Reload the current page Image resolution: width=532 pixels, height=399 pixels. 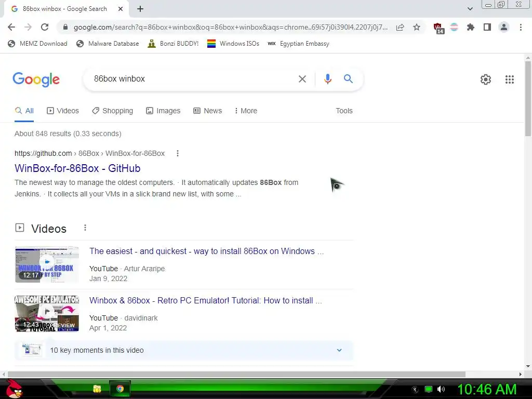tap(45, 27)
